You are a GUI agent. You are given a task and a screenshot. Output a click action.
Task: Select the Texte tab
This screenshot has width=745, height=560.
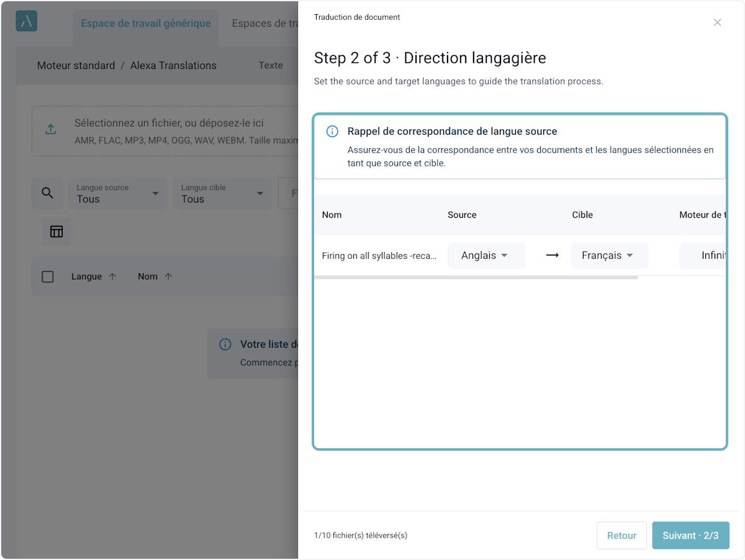271,65
